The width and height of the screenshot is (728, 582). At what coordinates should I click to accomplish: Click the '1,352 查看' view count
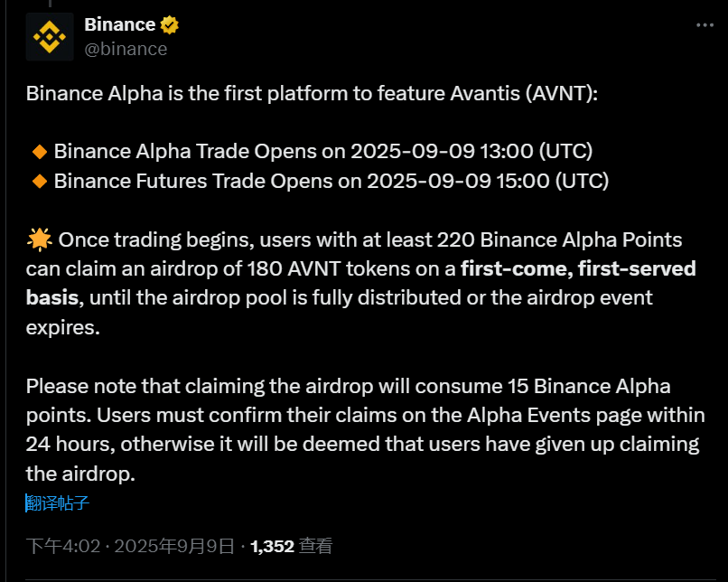click(x=291, y=546)
